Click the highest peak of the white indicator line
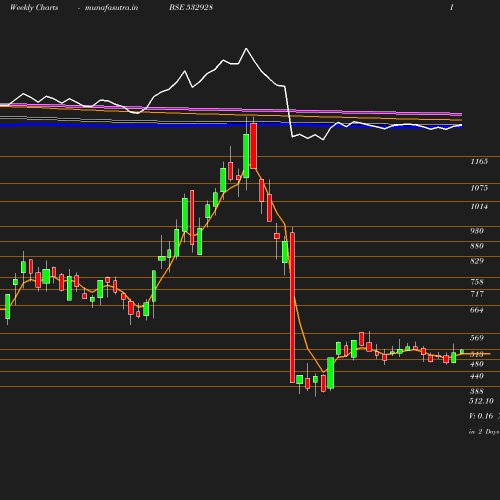Image resolution: width=500 pixels, height=500 pixels. [246, 49]
